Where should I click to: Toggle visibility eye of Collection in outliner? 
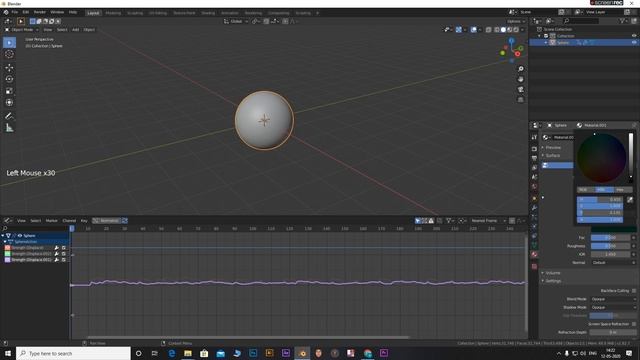634,36
